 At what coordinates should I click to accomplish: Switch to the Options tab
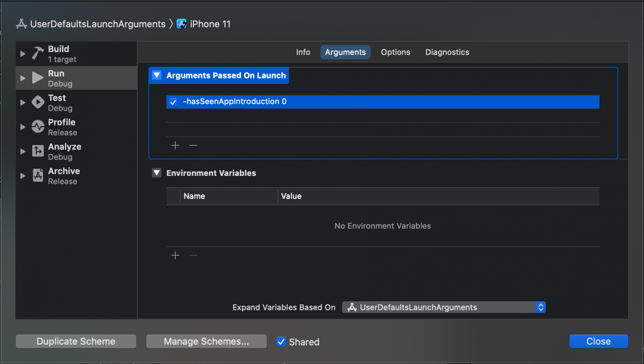click(x=395, y=52)
